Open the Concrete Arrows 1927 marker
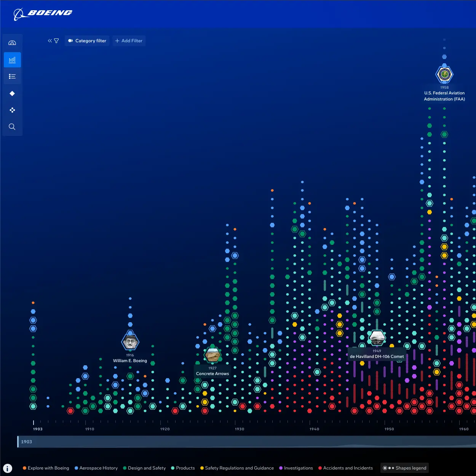 click(212, 355)
